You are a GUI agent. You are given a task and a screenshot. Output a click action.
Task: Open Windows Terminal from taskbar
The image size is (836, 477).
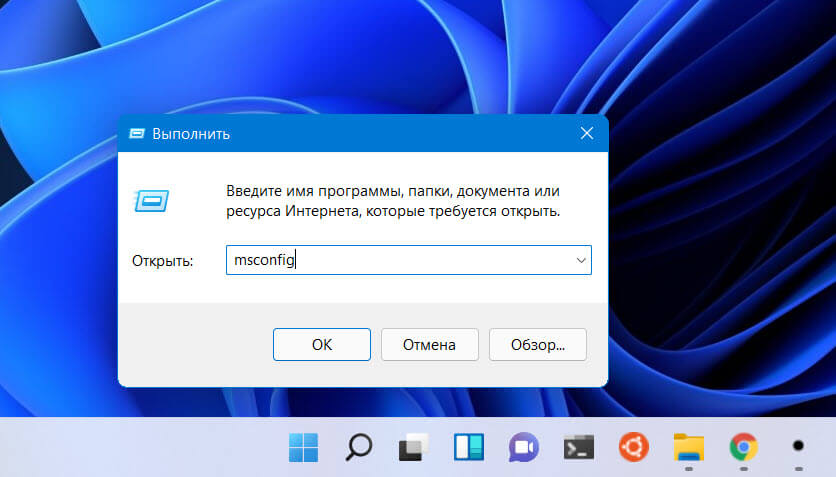579,447
